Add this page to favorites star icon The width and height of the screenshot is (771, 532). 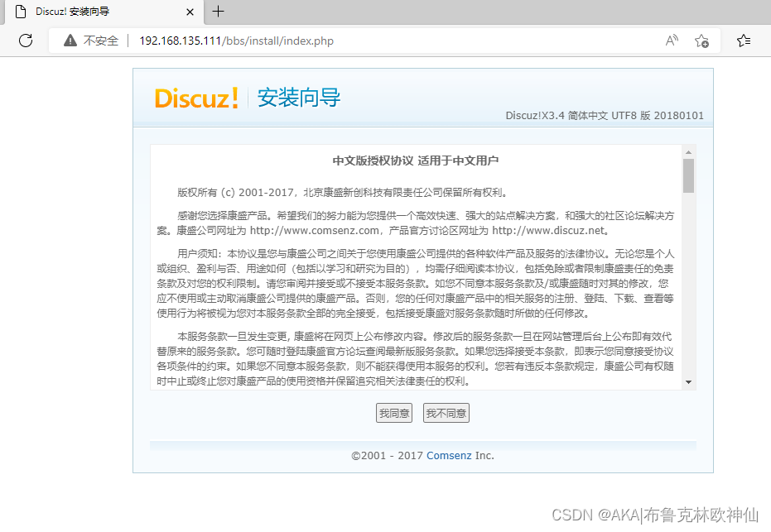(x=701, y=41)
